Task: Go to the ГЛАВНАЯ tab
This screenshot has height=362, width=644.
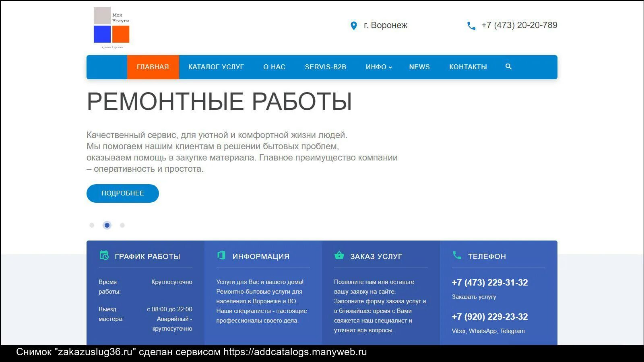Action: [153, 67]
